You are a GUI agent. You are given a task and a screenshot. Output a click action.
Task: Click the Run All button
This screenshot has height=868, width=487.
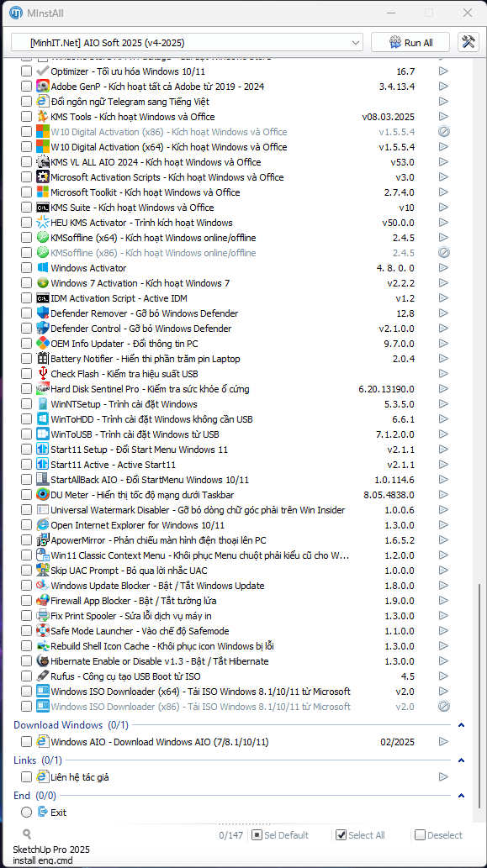coord(410,43)
